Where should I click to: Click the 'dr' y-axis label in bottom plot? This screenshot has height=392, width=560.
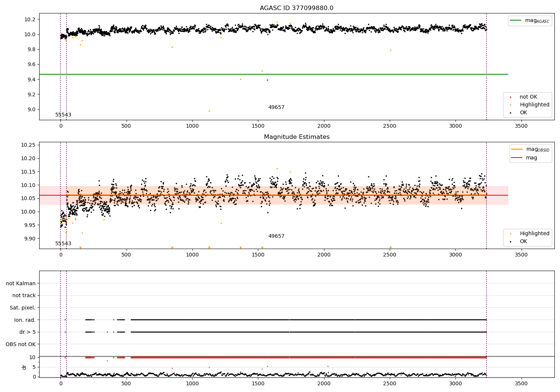(24, 367)
